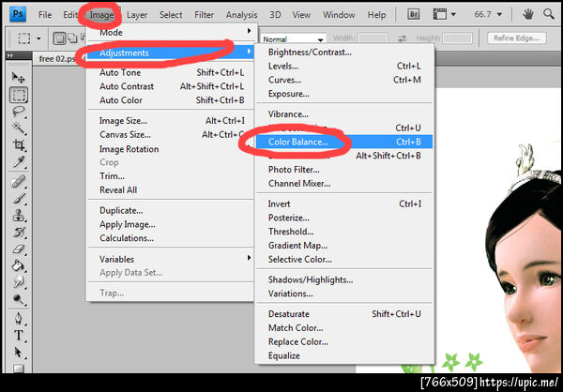Select the Path Selection tool

(x=18, y=353)
